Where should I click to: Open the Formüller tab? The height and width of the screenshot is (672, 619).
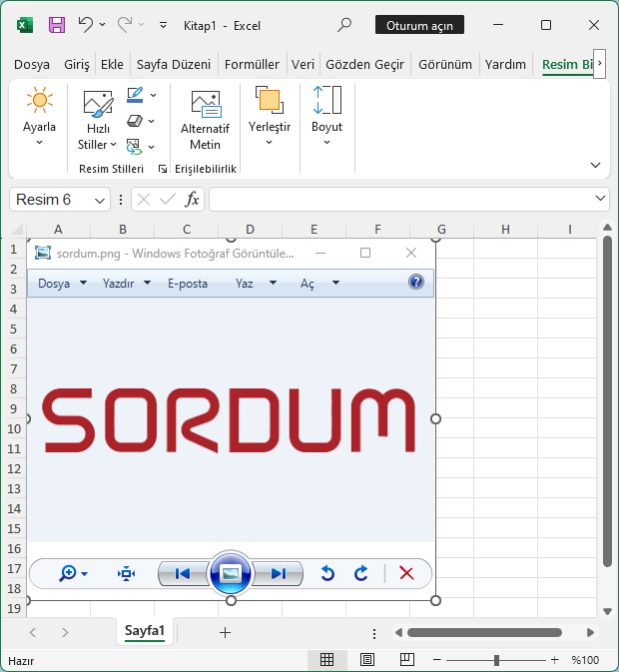pos(252,64)
